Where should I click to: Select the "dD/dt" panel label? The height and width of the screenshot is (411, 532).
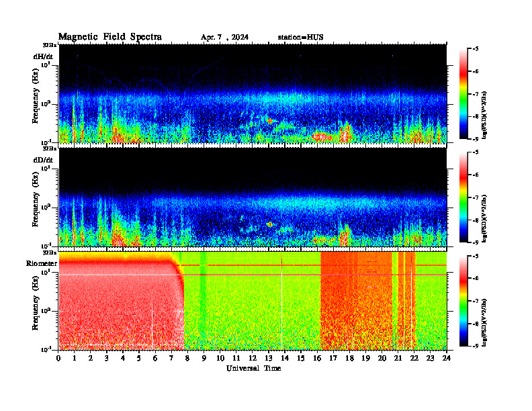click(43, 160)
